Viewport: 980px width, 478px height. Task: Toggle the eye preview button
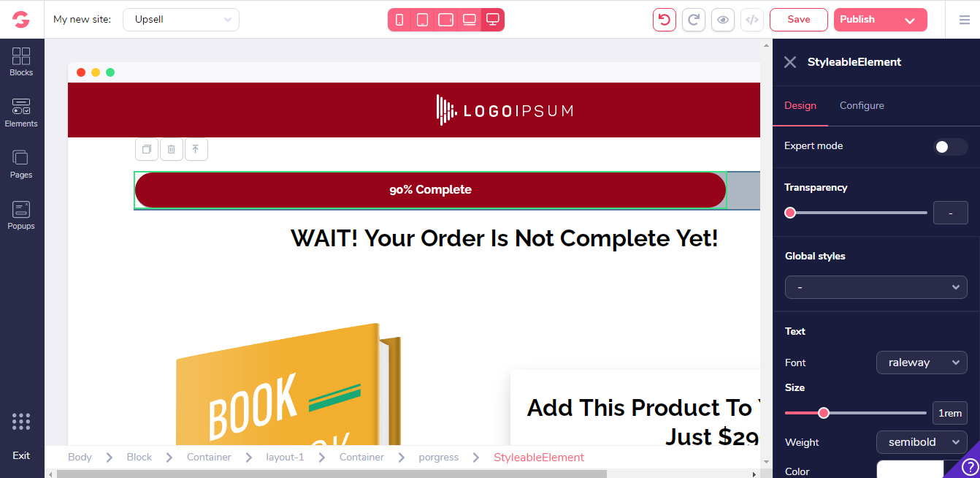click(723, 20)
